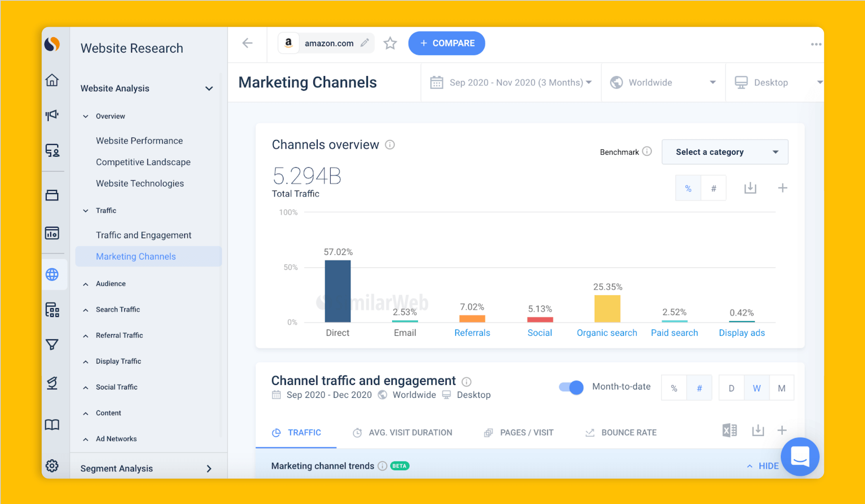Select monthly (M) granularity
The image size is (865, 504).
pos(781,388)
